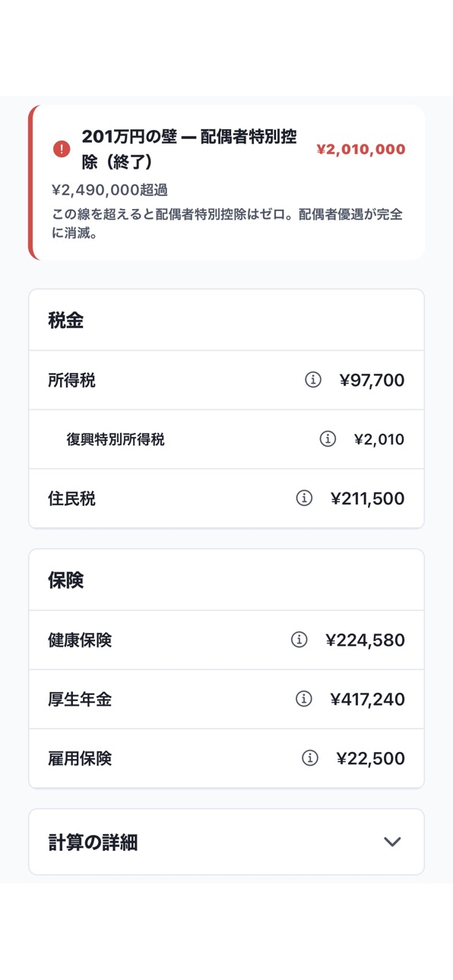Click the red alert exclamation icon
The image size is (453, 980).
(x=62, y=149)
